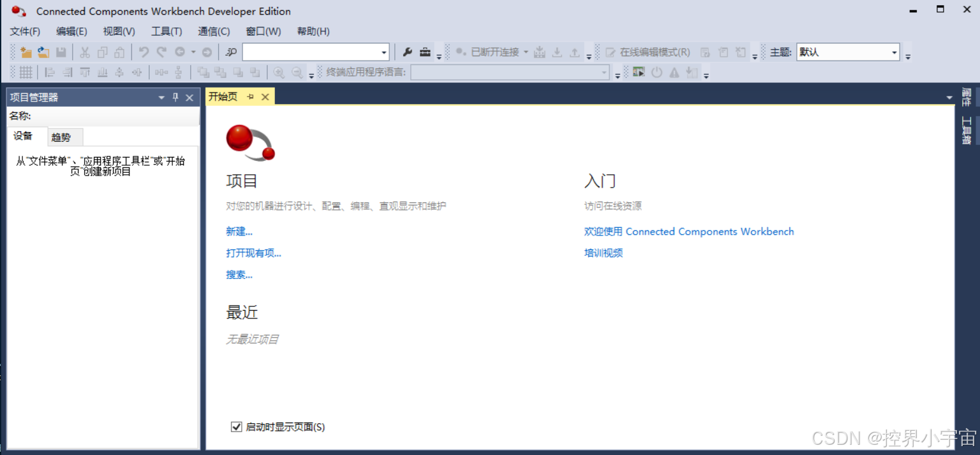Viewport: 980px width, 455px height.
Task: Click the Cut scissors icon
Action: [84, 52]
